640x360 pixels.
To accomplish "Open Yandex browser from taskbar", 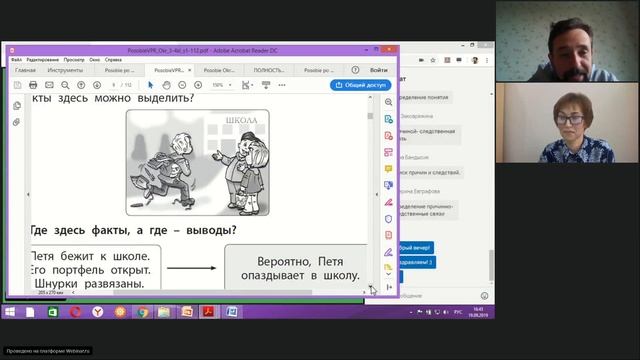I will (97, 312).
